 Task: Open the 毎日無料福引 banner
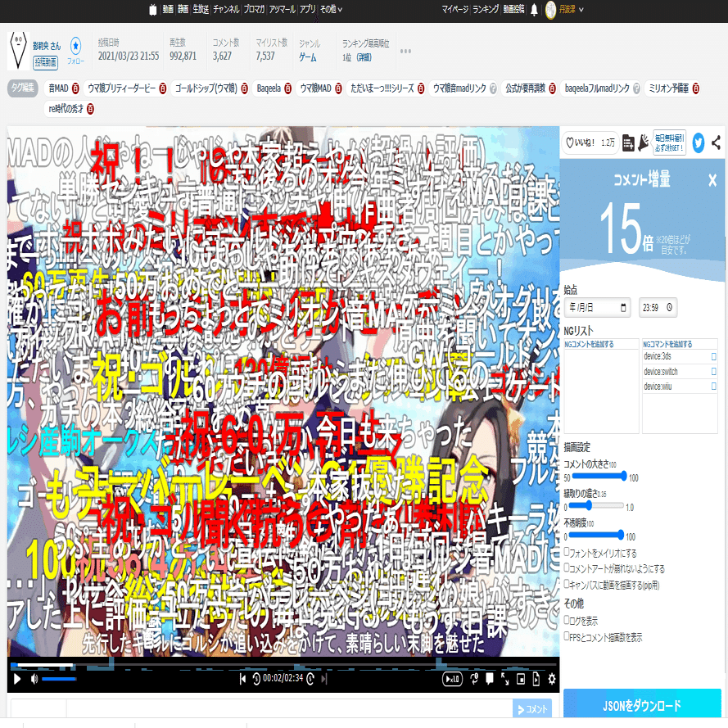tap(669, 142)
